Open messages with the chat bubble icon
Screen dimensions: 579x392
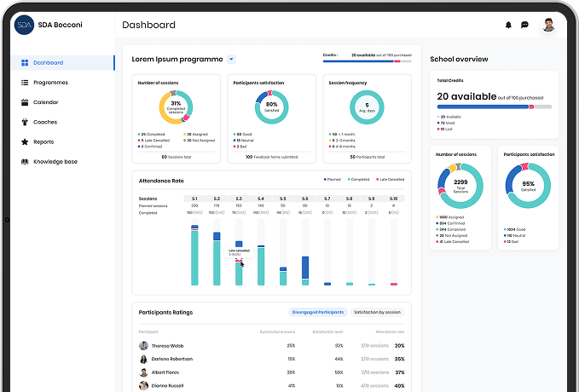click(x=525, y=26)
